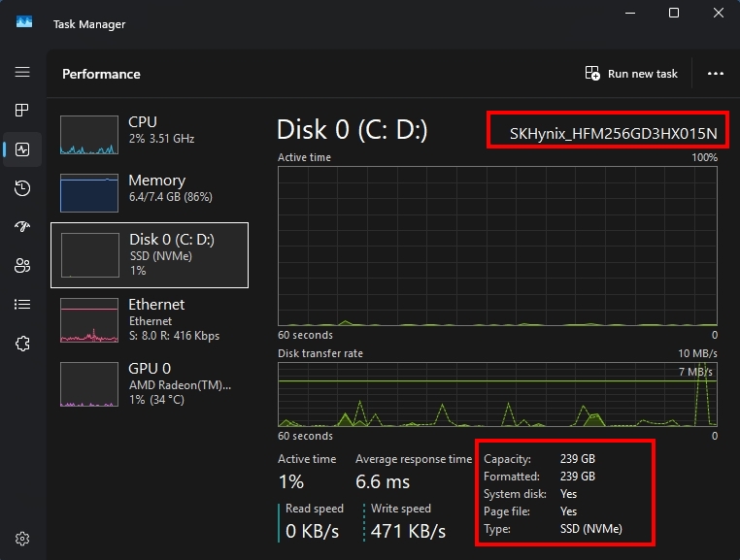Viewport: 740px width, 560px height.
Task: Click the CPU mini graph thumbnail
Action: 89,135
